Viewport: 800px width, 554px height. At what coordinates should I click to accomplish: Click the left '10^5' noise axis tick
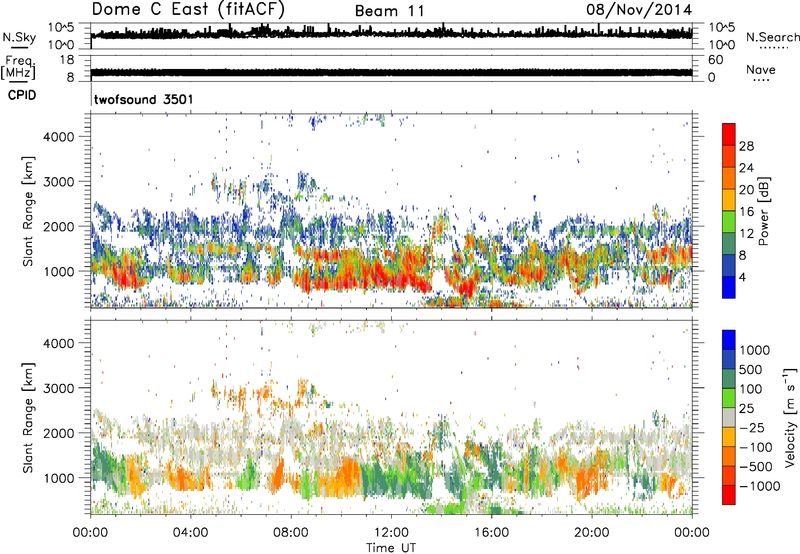61,28
